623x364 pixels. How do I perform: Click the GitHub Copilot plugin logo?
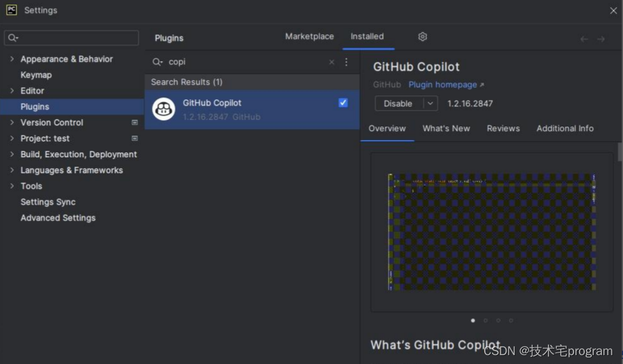pos(164,109)
